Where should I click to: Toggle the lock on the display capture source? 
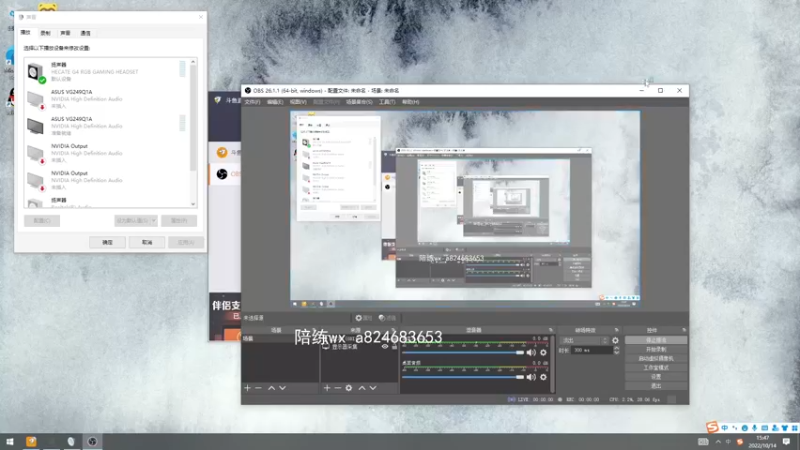click(x=394, y=346)
